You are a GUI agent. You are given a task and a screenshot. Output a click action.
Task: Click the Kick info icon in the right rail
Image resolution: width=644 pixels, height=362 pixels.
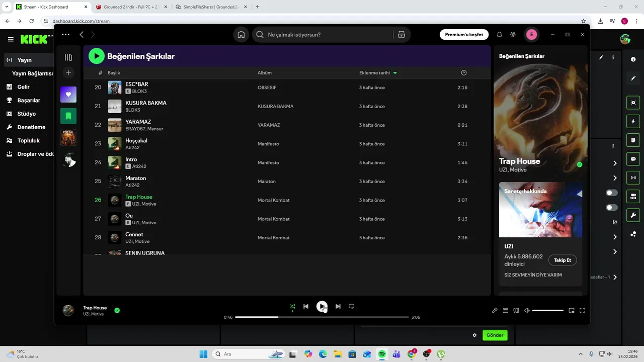(x=633, y=59)
